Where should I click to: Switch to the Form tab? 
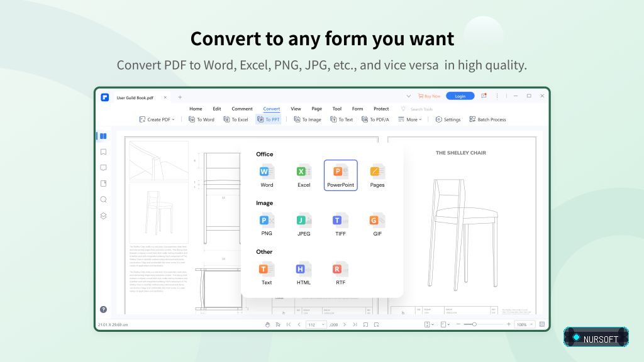click(357, 109)
